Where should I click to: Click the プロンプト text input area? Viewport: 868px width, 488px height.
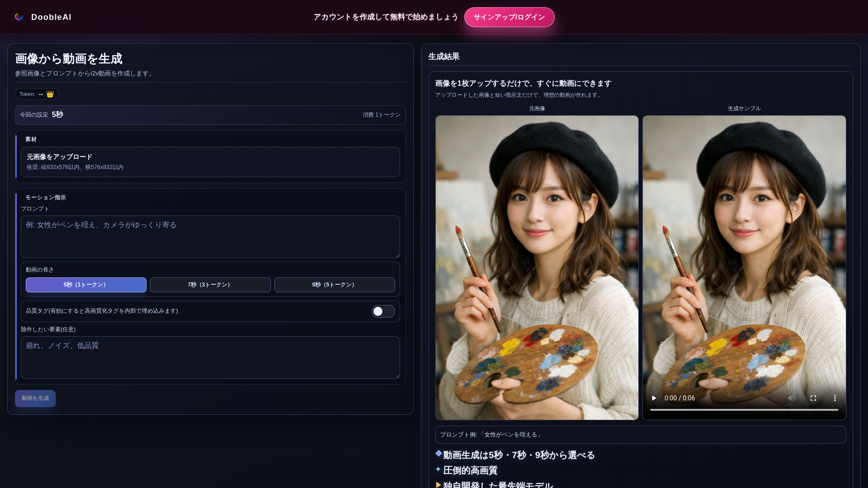pyautogui.click(x=210, y=237)
